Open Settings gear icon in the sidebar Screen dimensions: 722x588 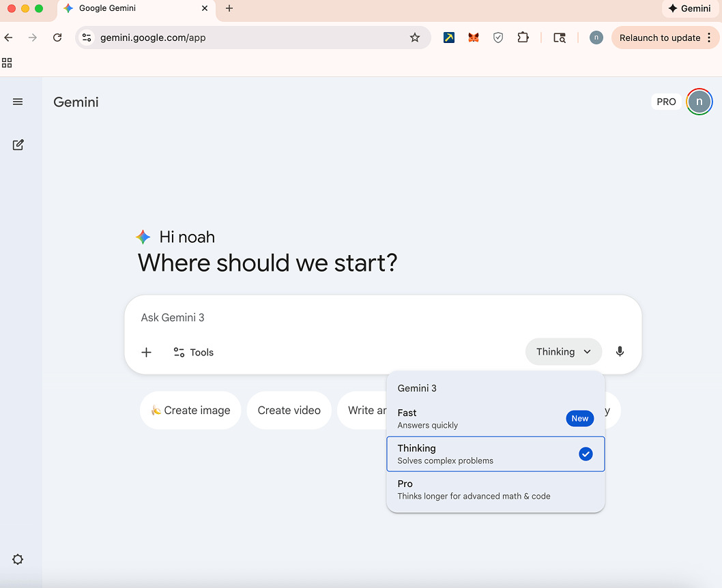(x=18, y=559)
